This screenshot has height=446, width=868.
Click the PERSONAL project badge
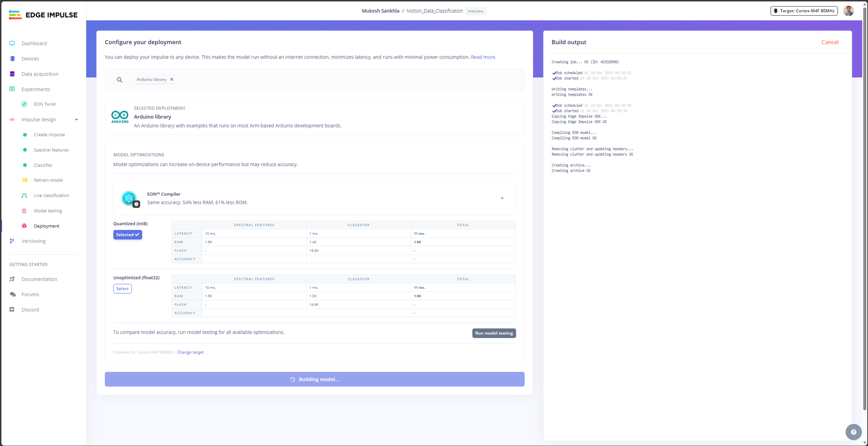click(476, 11)
